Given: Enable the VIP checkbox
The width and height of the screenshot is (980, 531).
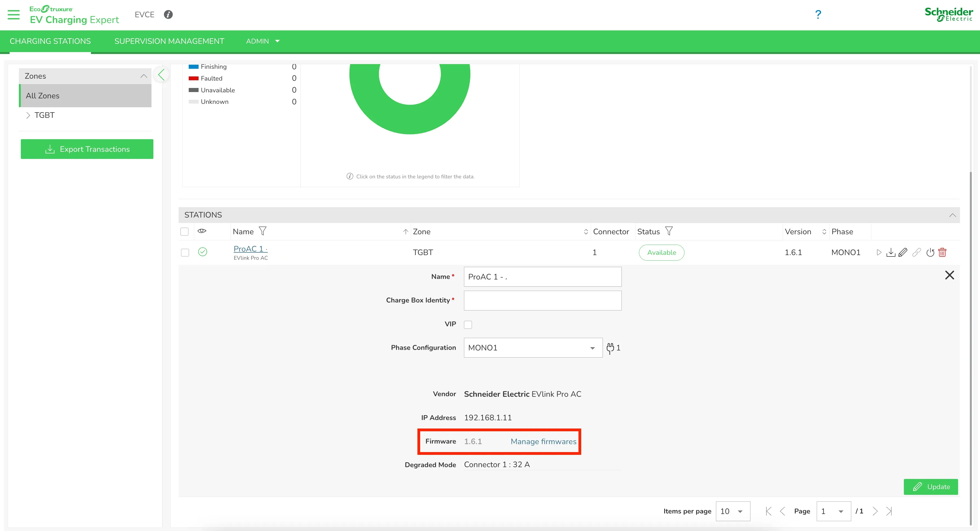Looking at the screenshot, I should [x=468, y=325].
